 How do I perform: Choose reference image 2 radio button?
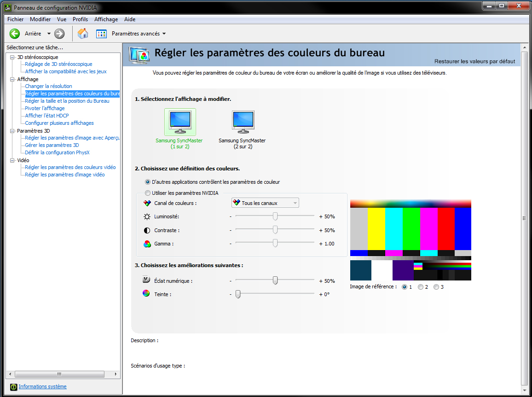421,287
